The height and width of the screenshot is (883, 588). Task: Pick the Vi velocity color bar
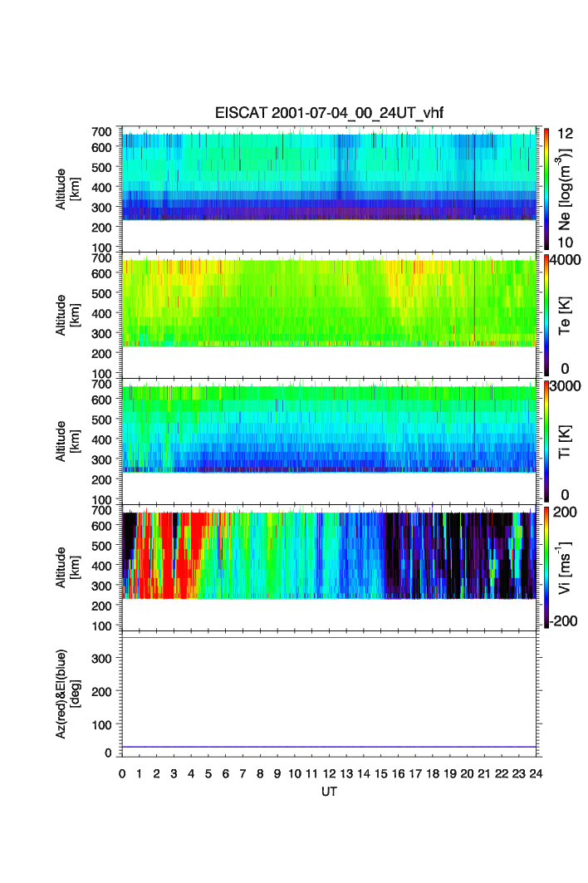point(547,567)
